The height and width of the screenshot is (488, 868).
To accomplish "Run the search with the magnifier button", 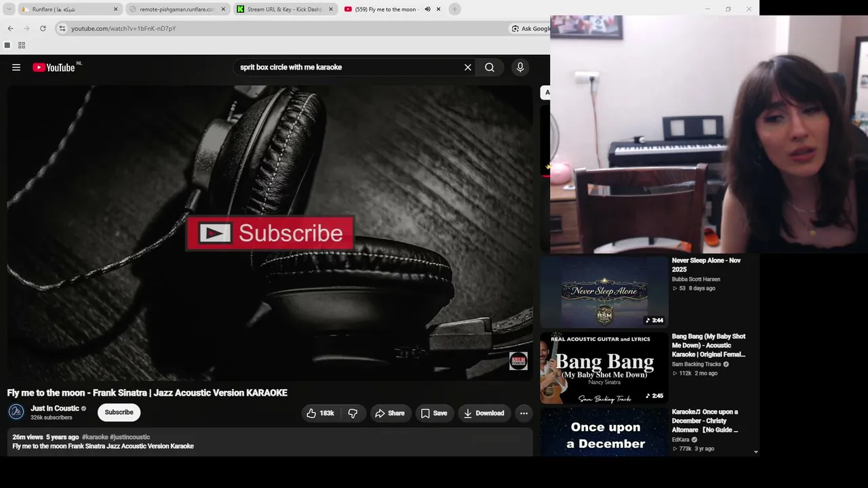I will [x=490, y=67].
